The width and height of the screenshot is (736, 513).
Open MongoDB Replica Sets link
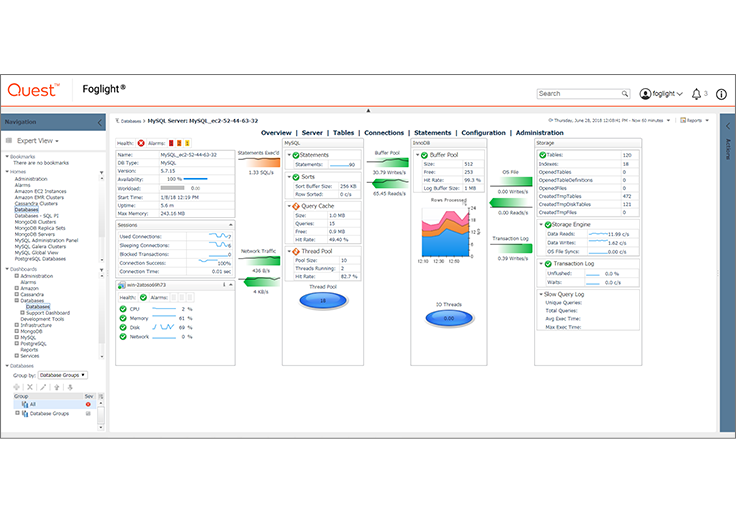coord(40,228)
